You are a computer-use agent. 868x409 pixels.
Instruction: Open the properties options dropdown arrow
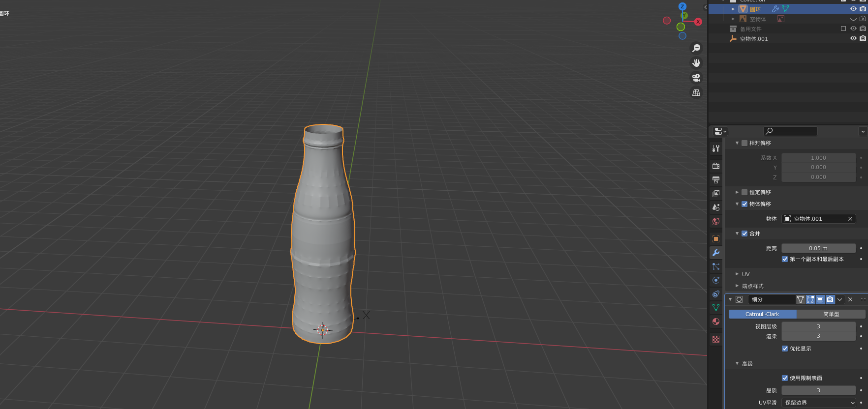pyautogui.click(x=863, y=131)
